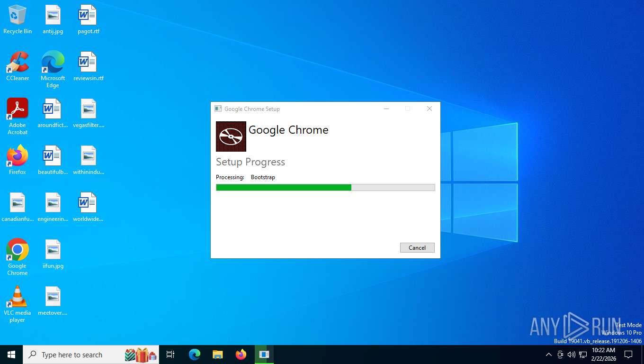Image resolution: width=644 pixels, height=364 pixels.
Task: Cancel the Google Chrome setup
Action: click(x=417, y=247)
